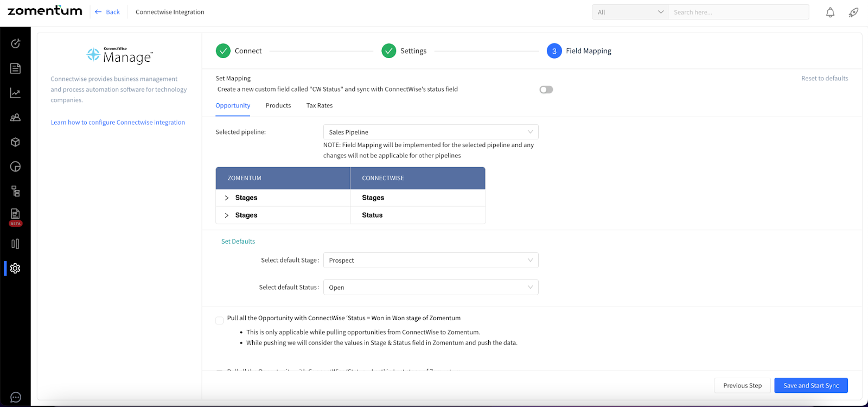This screenshot has height=407, width=868.
Task: Open the Select default Stage dropdown
Action: [x=431, y=260]
